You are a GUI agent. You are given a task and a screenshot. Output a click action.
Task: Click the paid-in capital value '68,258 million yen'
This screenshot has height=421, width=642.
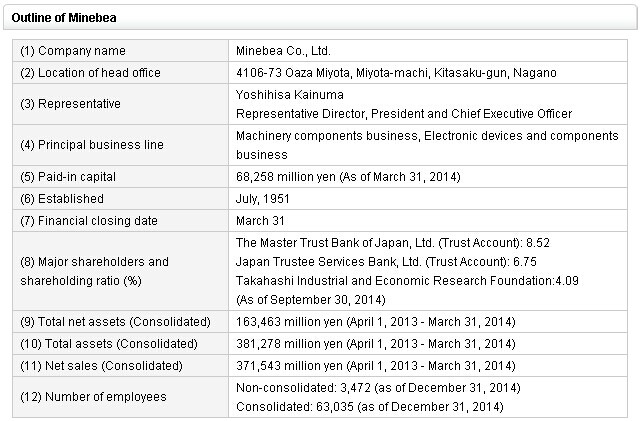point(283,177)
